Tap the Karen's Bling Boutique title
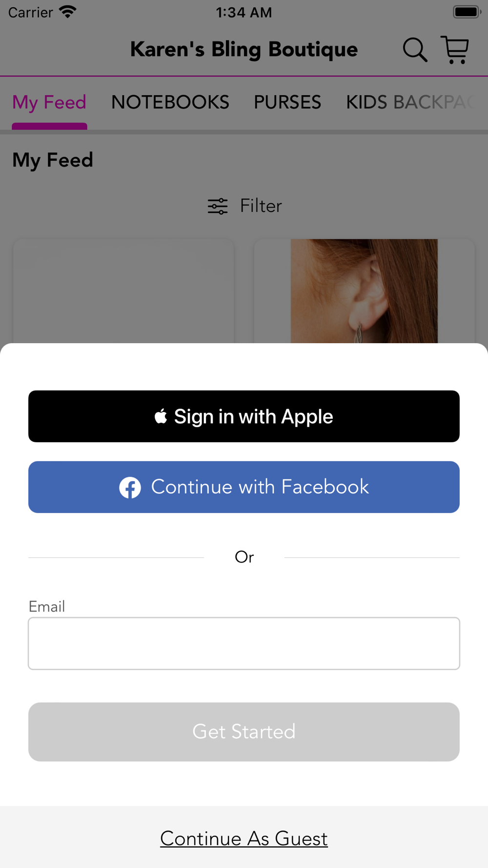The image size is (488, 868). point(244,50)
